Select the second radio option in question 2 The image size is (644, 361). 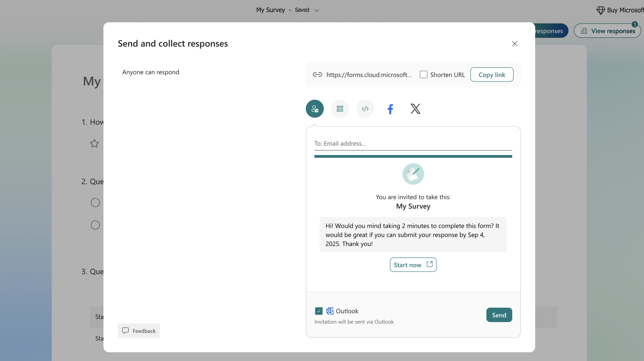click(x=95, y=225)
